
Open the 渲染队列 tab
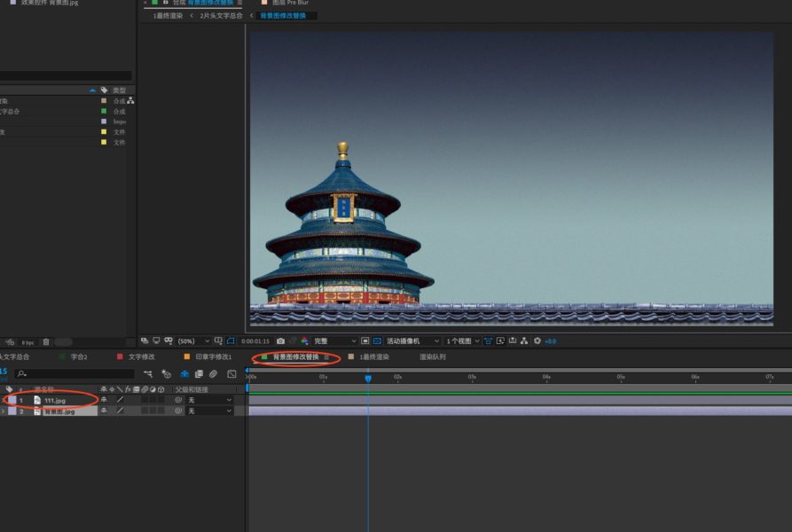[x=433, y=356]
